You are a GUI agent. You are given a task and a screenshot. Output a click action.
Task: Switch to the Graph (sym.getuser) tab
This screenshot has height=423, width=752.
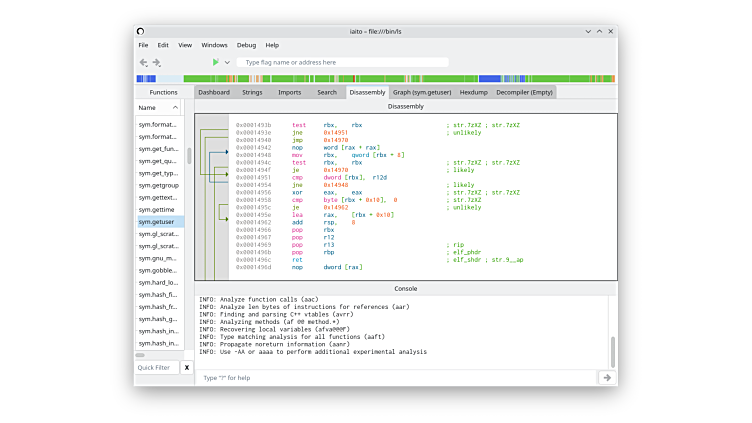point(421,92)
